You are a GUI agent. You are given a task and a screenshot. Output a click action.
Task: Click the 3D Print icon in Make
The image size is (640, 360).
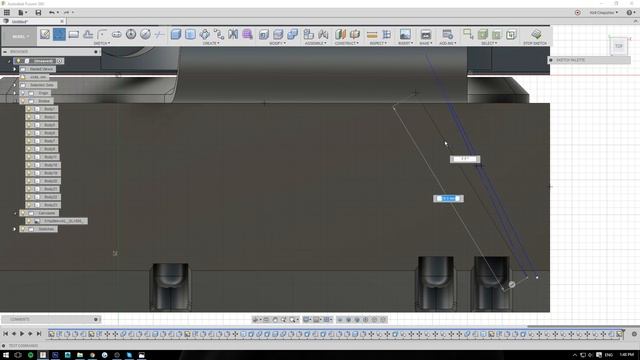click(426, 34)
